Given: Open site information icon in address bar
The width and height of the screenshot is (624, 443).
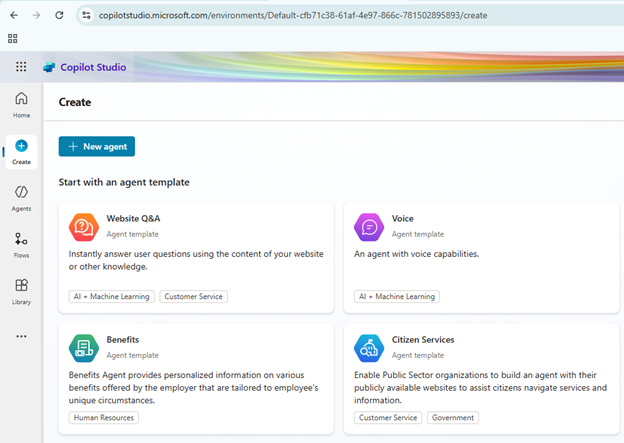Looking at the screenshot, I should coord(86,16).
